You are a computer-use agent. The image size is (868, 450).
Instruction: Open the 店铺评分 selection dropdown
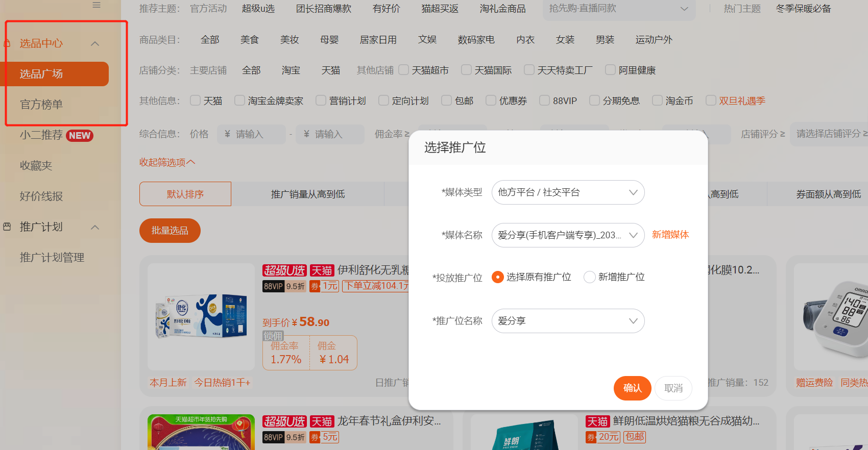tap(830, 134)
